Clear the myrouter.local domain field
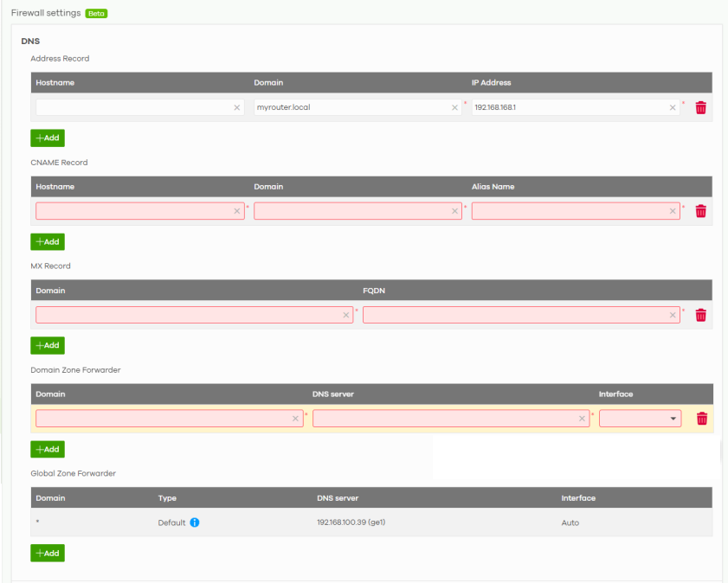The image size is (728, 583). [454, 108]
